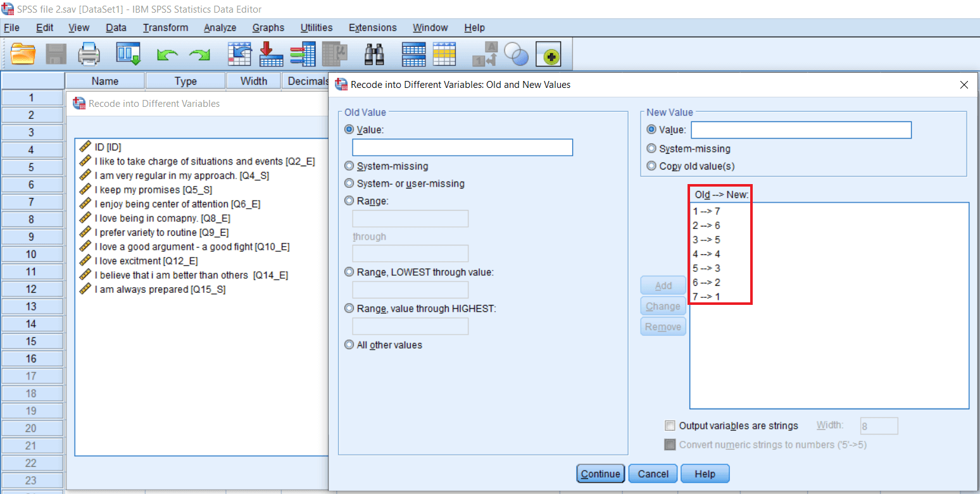Select the System-missing new value option
Image resolution: width=980 pixels, height=494 pixels.
coord(651,147)
